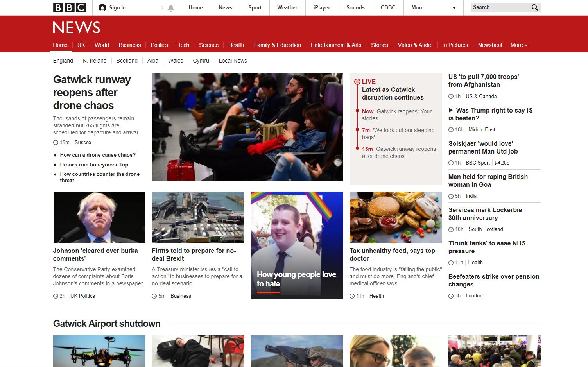Open 'Drones ruin honeymoon trip' link
Screen dimensions: 588x367
click(x=94, y=165)
